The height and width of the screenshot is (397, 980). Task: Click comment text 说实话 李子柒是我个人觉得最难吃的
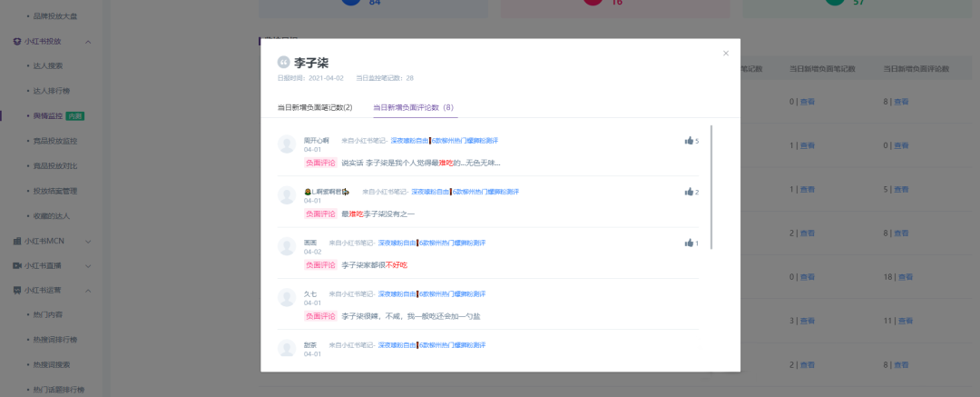421,163
